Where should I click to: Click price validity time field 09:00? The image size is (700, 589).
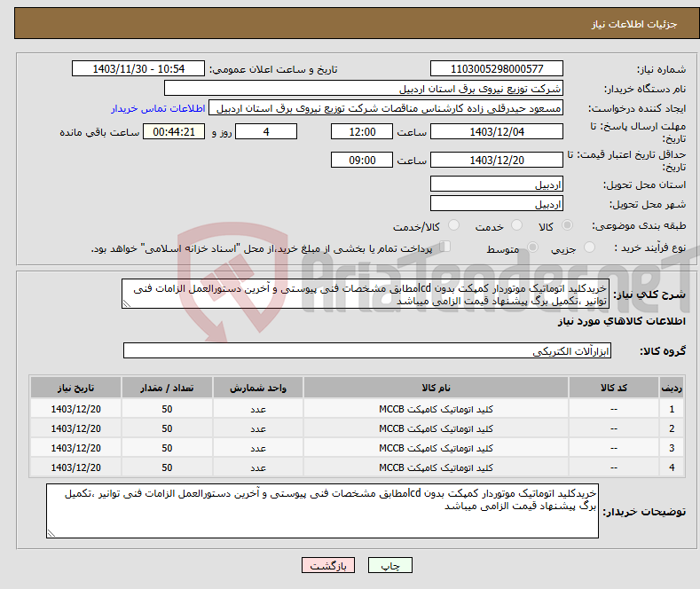click(362, 160)
